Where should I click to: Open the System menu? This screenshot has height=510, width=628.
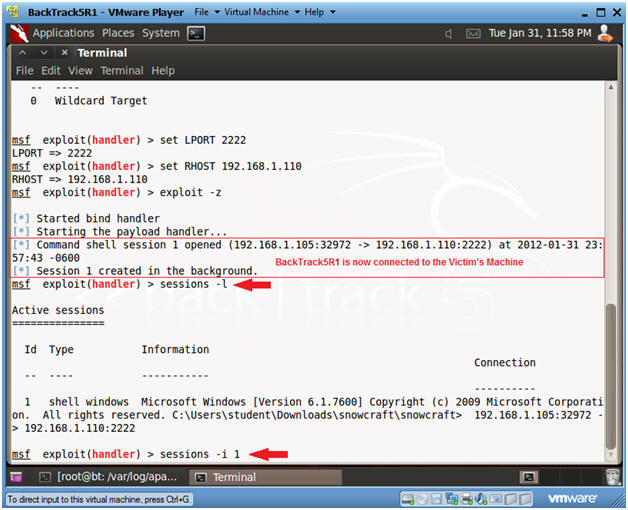161,33
